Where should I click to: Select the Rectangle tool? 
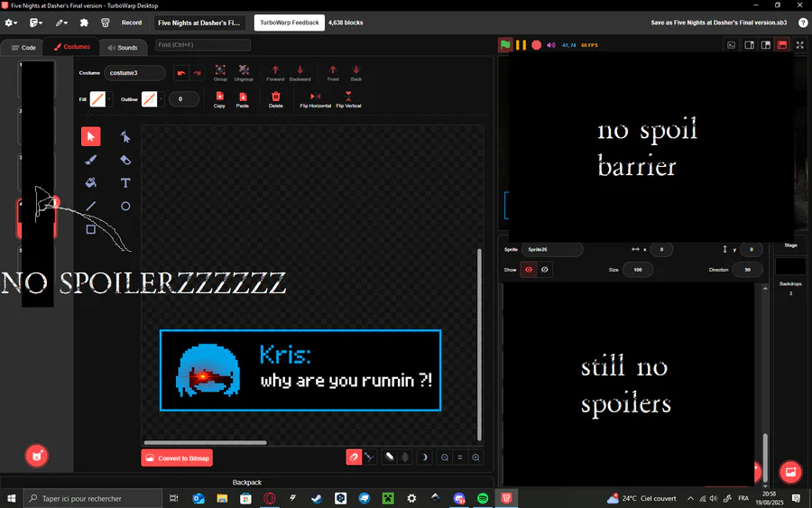point(90,229)
